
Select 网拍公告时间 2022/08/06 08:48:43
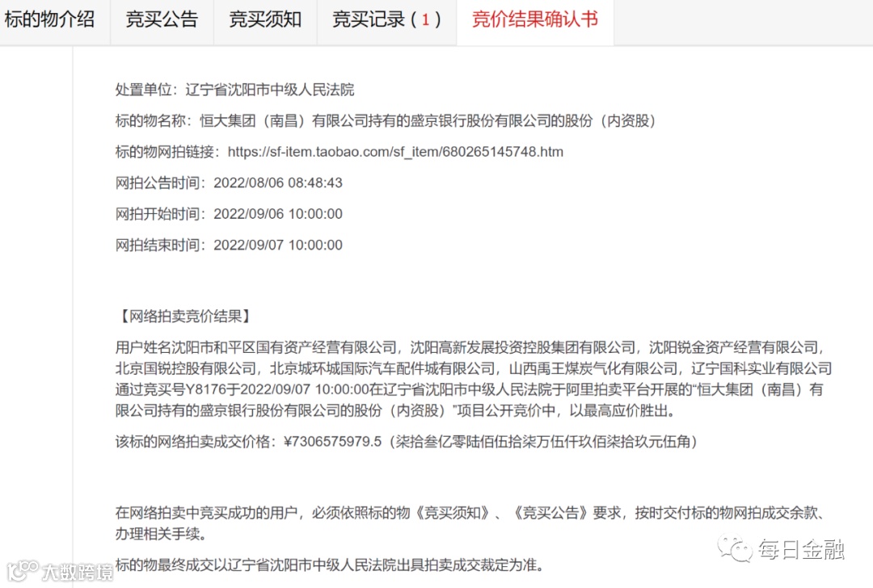229,183
